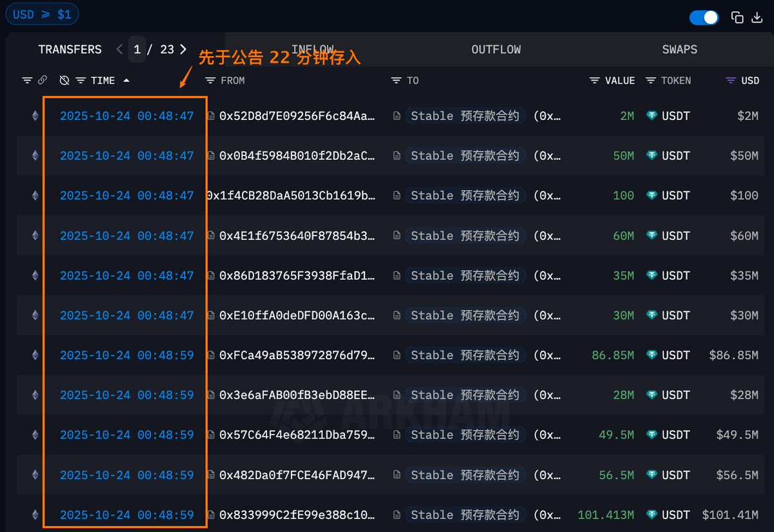Screen dimensions: 774x532
Task: Open the Stable 预存款合约 entity in the $56.5M row
Action: click(465, 475)
